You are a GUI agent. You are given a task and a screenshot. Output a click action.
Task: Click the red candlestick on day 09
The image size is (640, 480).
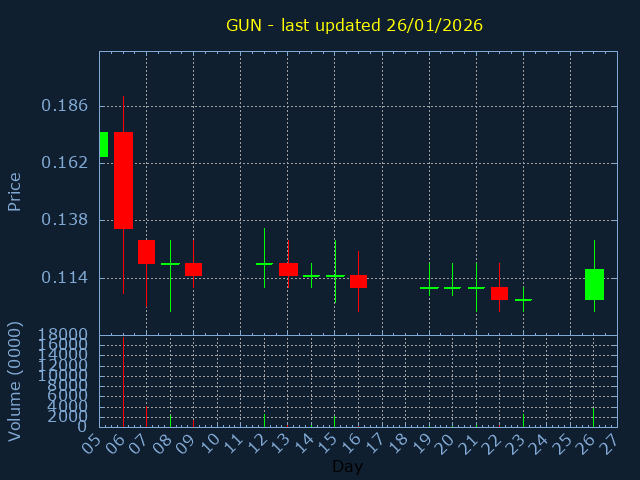pos(193,269)
